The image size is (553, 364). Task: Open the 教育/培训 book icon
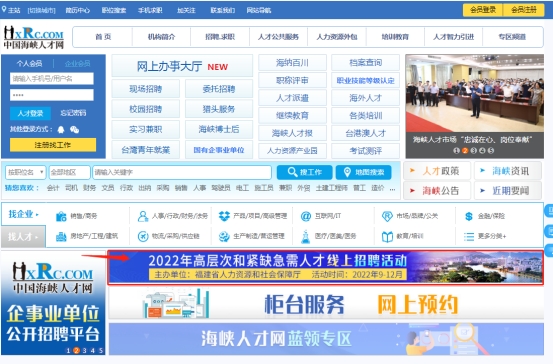coord(387,236)
